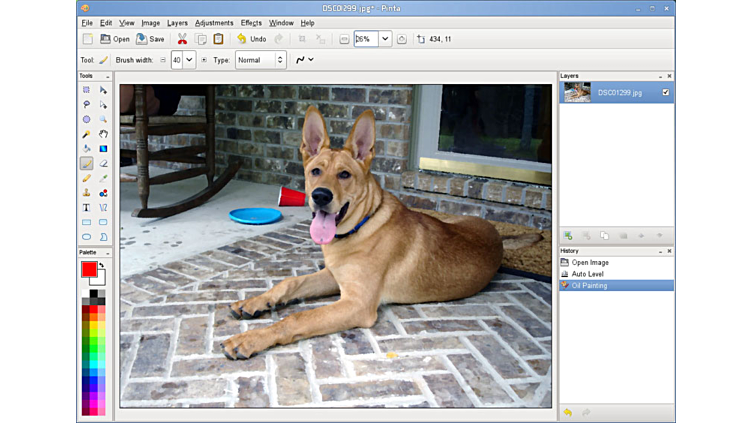Click the Save button
Image resolution: width=752 pixels, height=423 pixels.
click(x=150, y=39)
